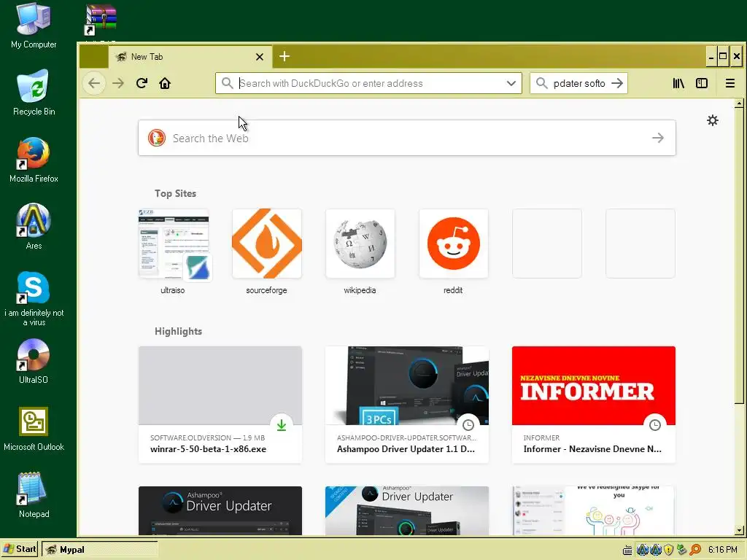
Task: Click the scrollbar up arrow
Action: (739, 104)
